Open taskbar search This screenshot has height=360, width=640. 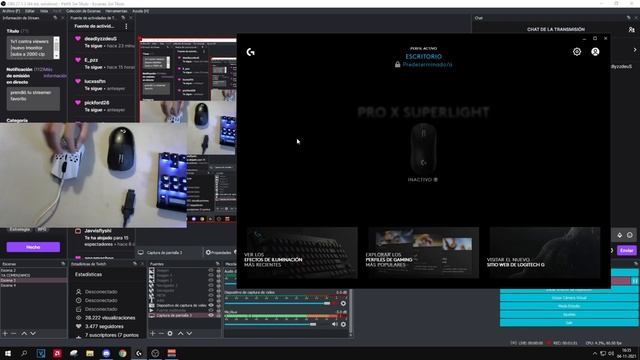24,353
